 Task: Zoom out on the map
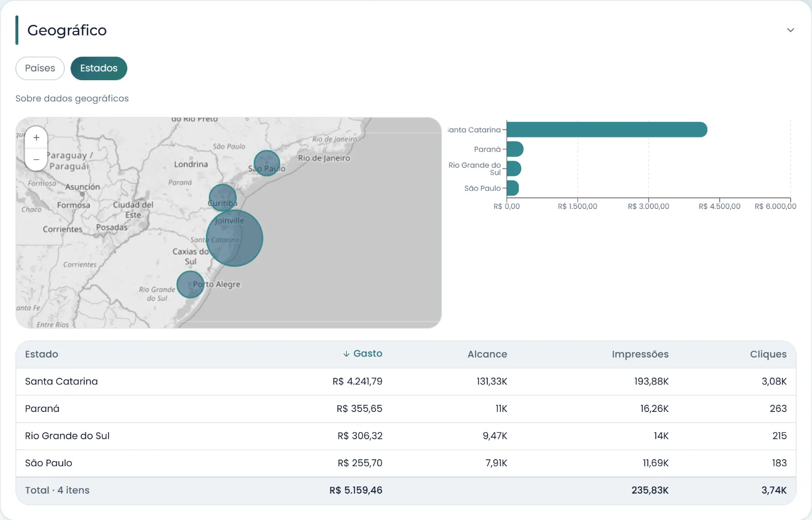(37, 159)
